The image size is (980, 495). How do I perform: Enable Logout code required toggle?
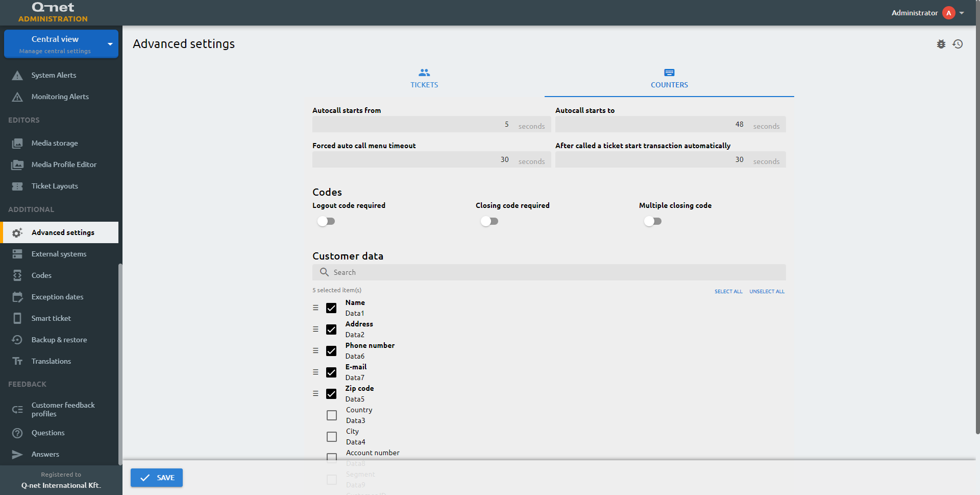click(x=326, y=221)
